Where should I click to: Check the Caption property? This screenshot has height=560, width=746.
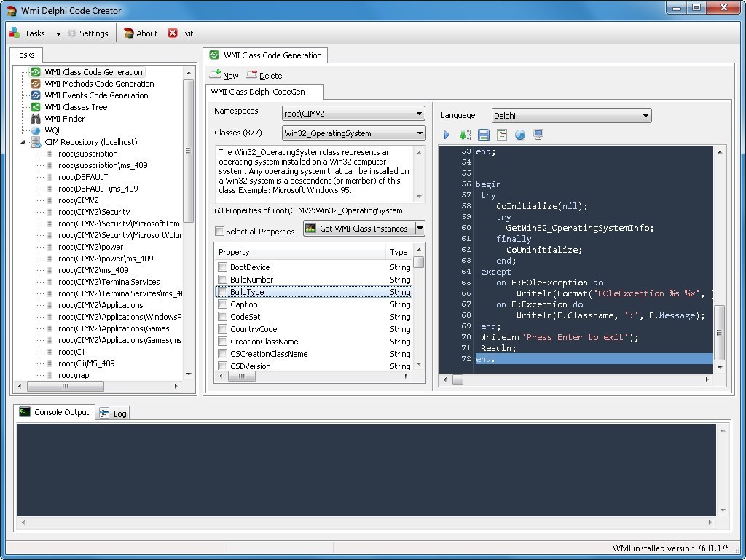[x=222, y=304]
